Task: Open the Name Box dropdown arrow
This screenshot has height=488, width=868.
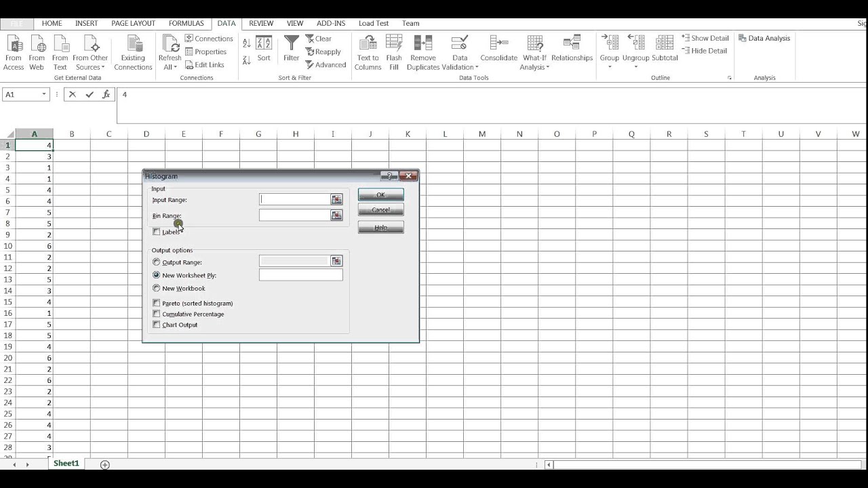Action: 44,95
